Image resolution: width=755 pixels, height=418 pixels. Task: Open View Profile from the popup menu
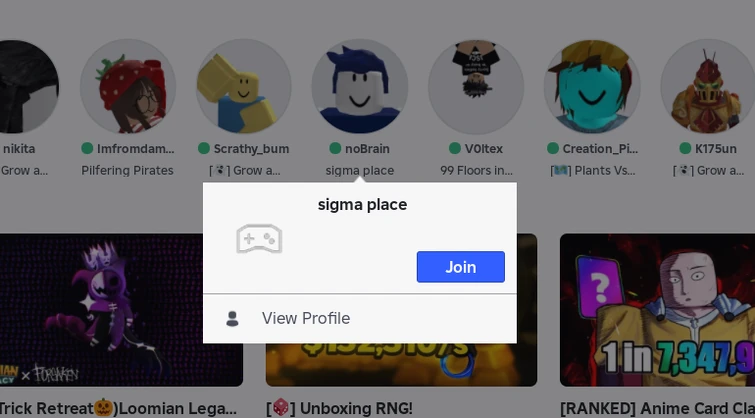[360, 318]
